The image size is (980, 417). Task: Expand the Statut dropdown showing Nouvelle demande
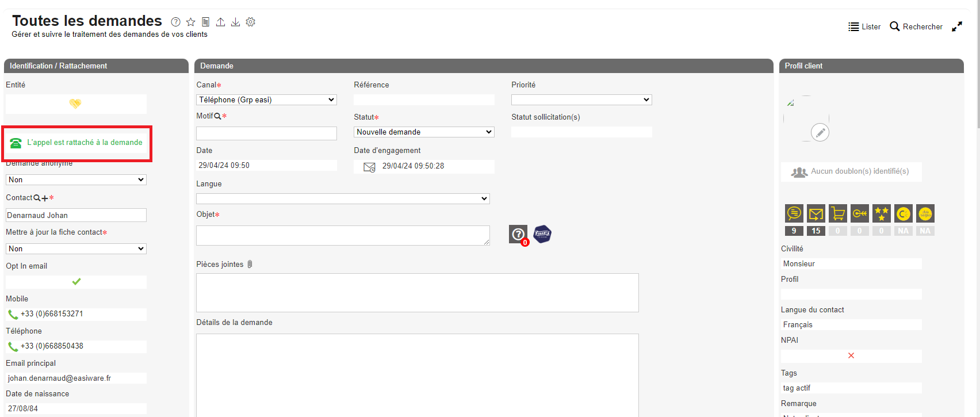pos(424,132)
